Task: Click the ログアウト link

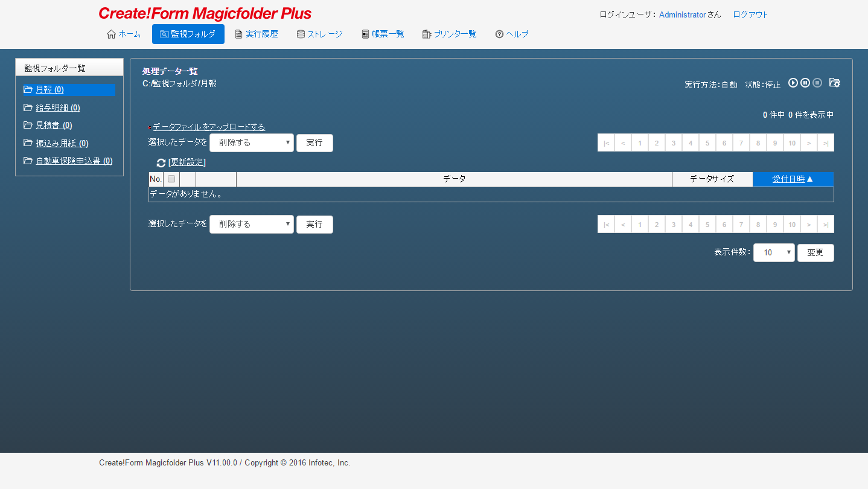Action: 750,14
